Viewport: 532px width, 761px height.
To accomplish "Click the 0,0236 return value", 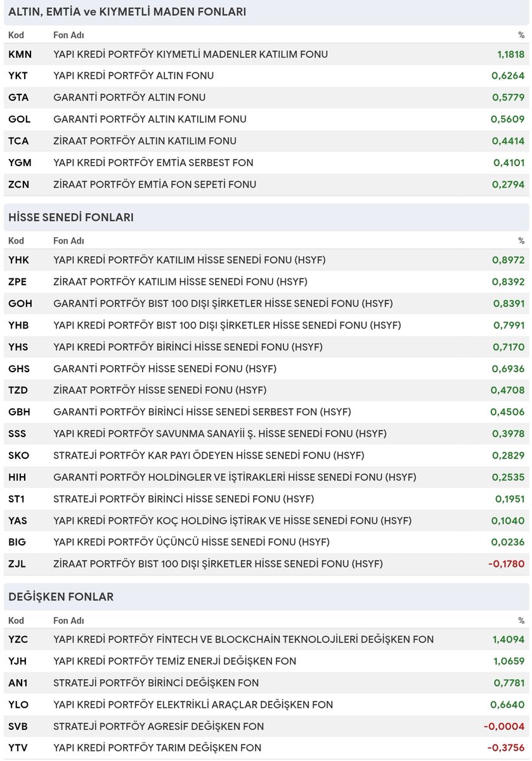I will 509,542.
